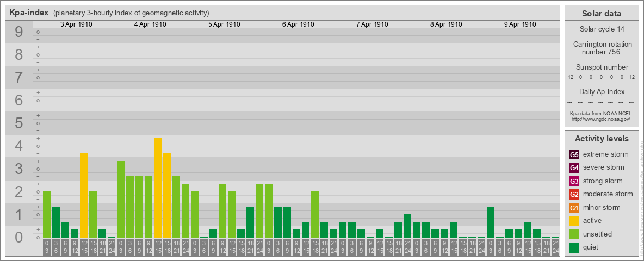644x261 pixels.
Task: Click the 'Daily Ap-index' label
Action: click(601, 91)
